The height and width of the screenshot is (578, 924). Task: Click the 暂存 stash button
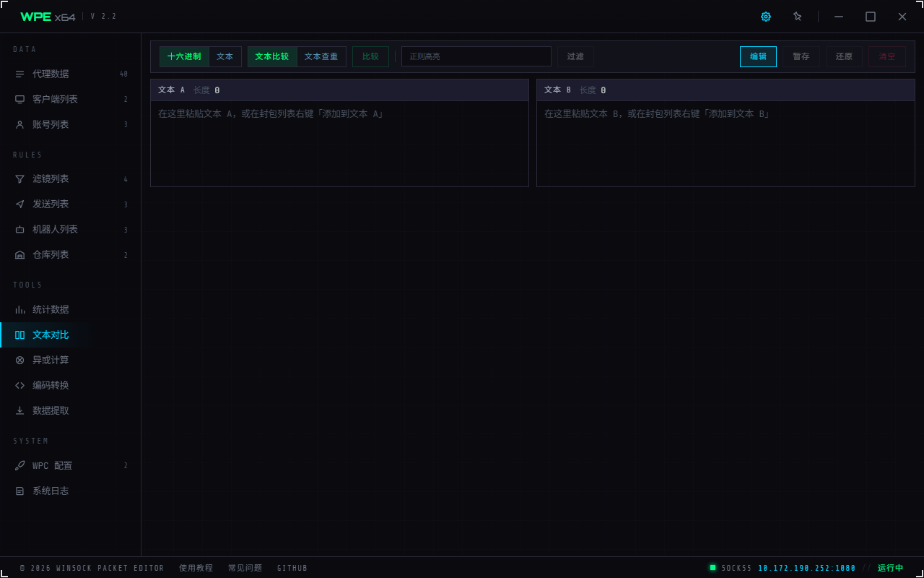point(801,56)
